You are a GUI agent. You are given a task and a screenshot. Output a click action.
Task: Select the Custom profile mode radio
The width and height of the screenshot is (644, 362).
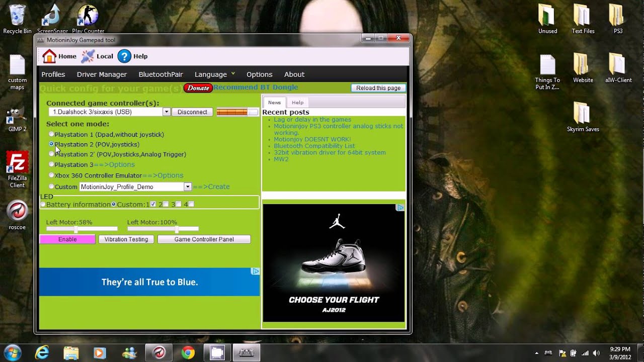(x=51, y=187)
